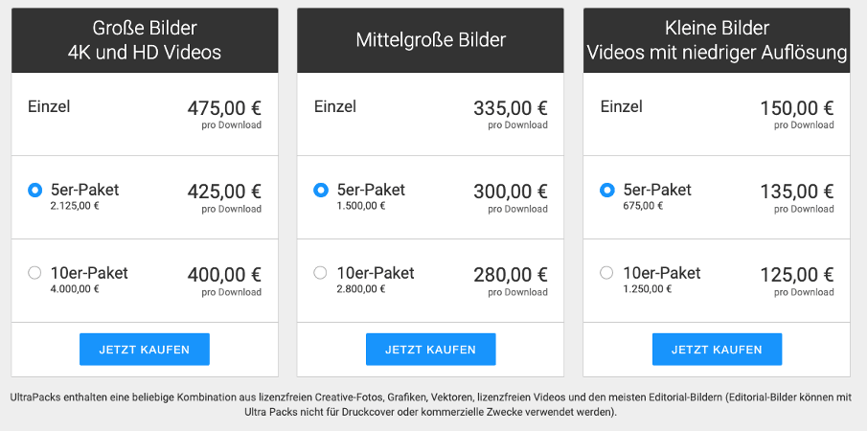Buy Kleine Bilder pack with Jetzt Kaufen
Viewport: 868px width, 431px height.
click(717, 350)
